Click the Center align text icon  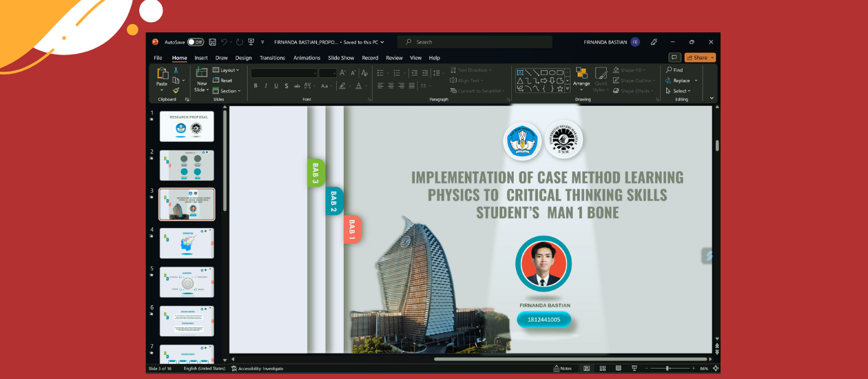[391, 86]
